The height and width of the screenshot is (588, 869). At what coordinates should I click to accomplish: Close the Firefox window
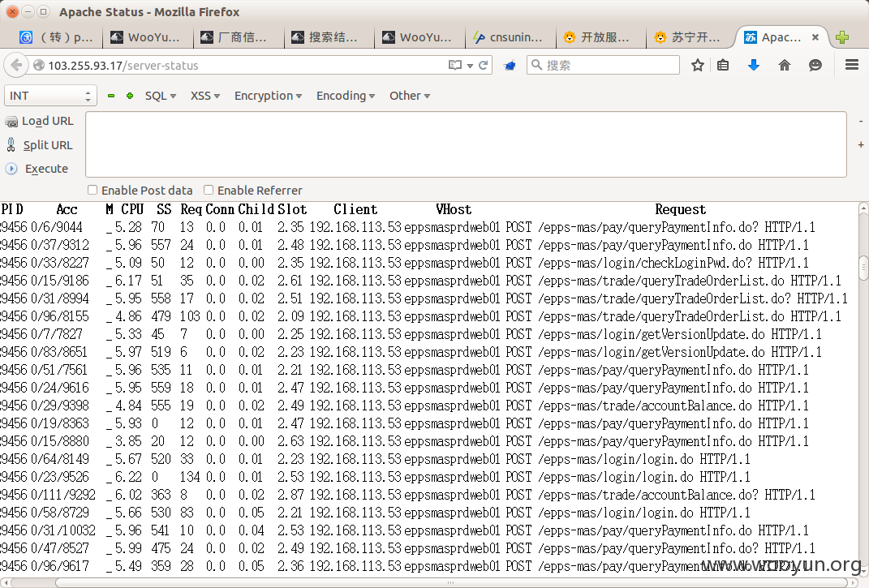click(x=12, y=11)
